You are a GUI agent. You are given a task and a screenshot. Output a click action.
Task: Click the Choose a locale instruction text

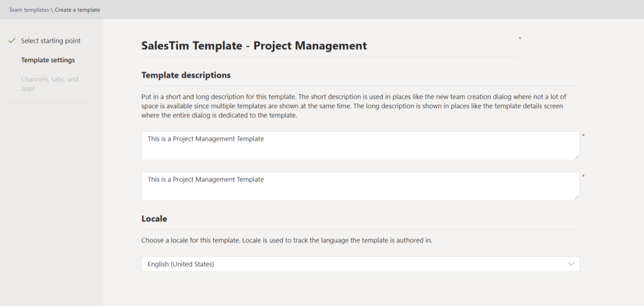pyautogui.click(x=287, y=241)
